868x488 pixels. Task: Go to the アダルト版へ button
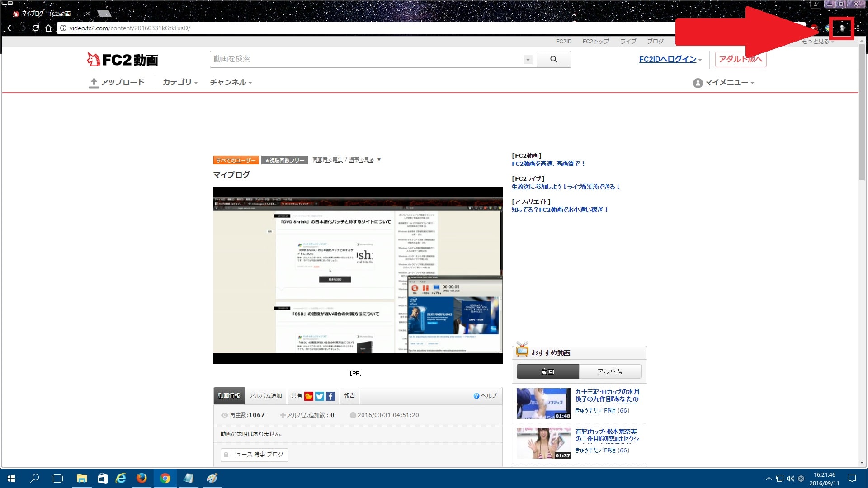(741, 59)
